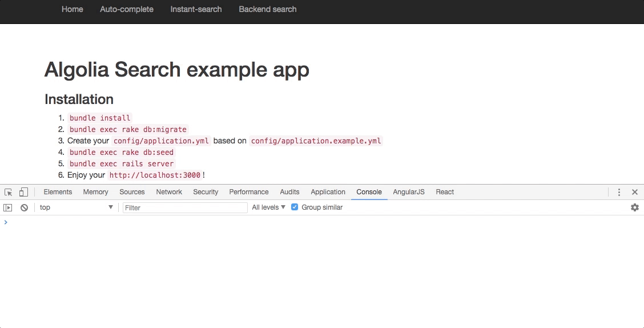Clear the console with the ban icon
Screen dimensions: 644x328
click(24, 207)
